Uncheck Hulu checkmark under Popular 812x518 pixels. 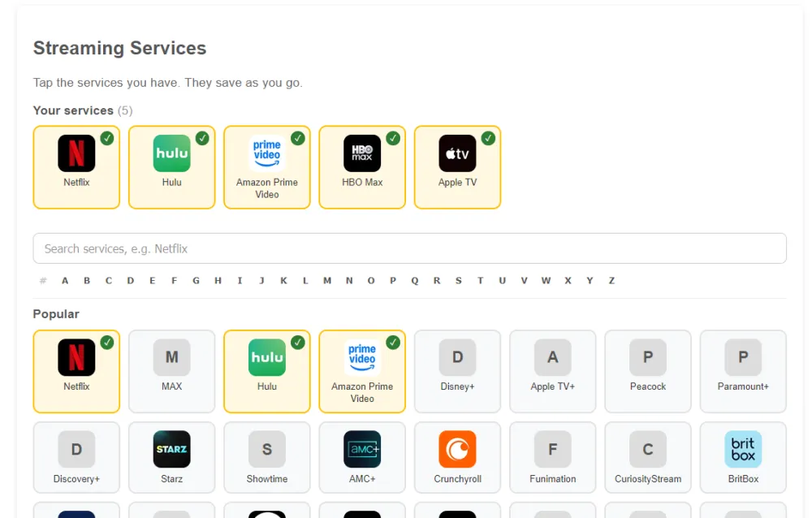pos(298,343)
